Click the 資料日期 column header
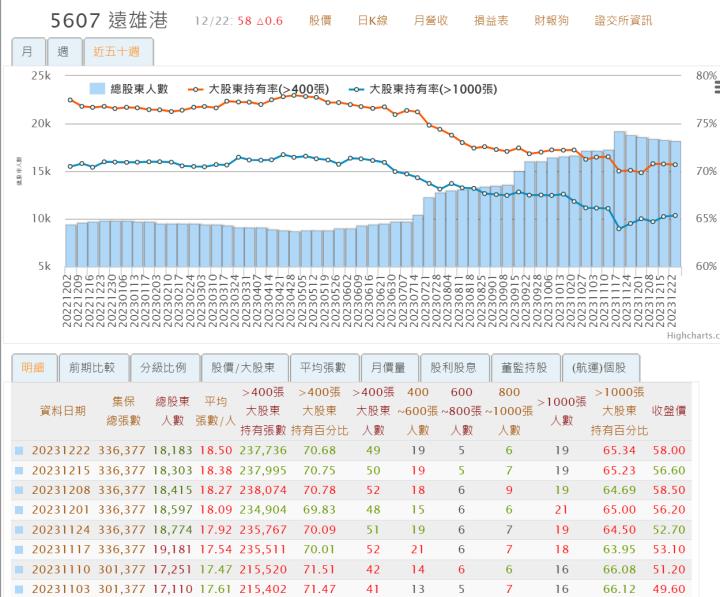 (x=63, y=411)
